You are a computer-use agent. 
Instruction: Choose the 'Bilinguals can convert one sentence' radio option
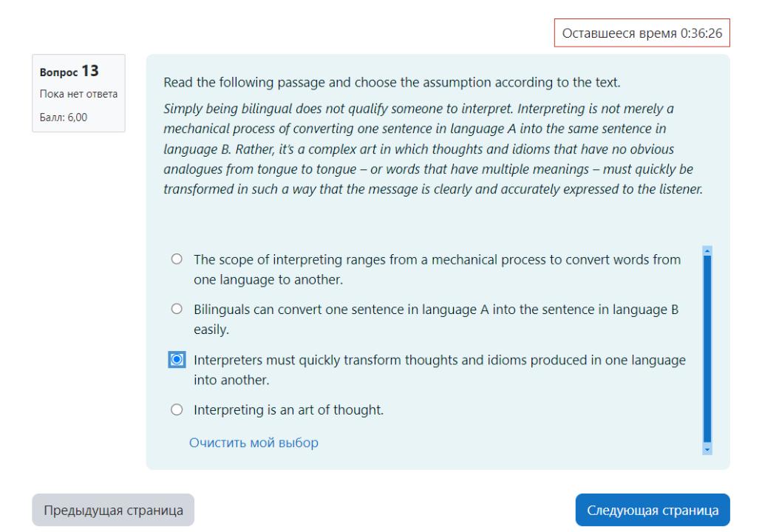tap(177, 309)
